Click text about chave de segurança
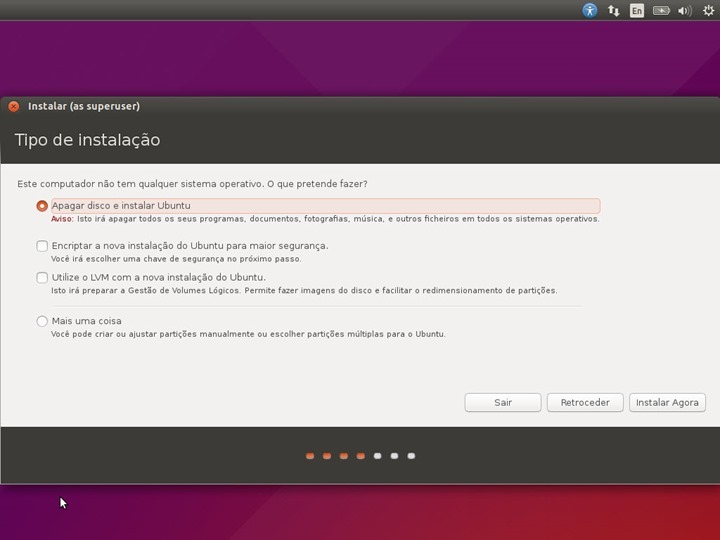Viewport: 720px width, 540px height. 176,259
